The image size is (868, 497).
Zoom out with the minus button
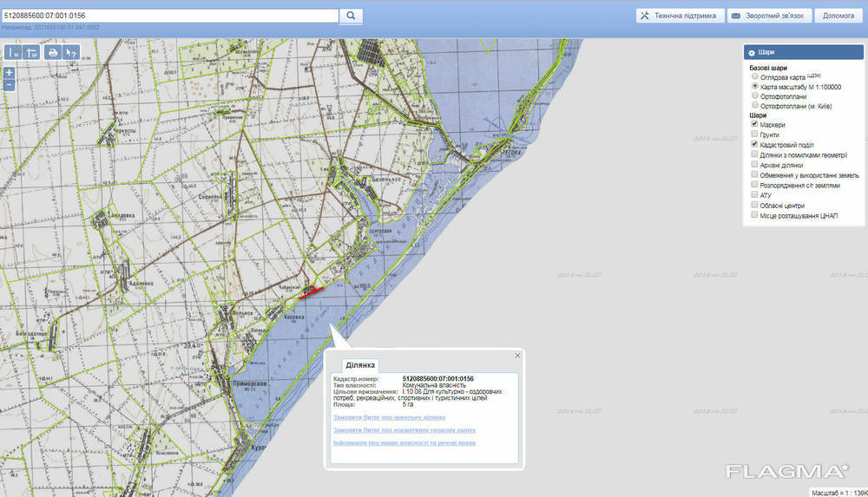pos(9,84)
